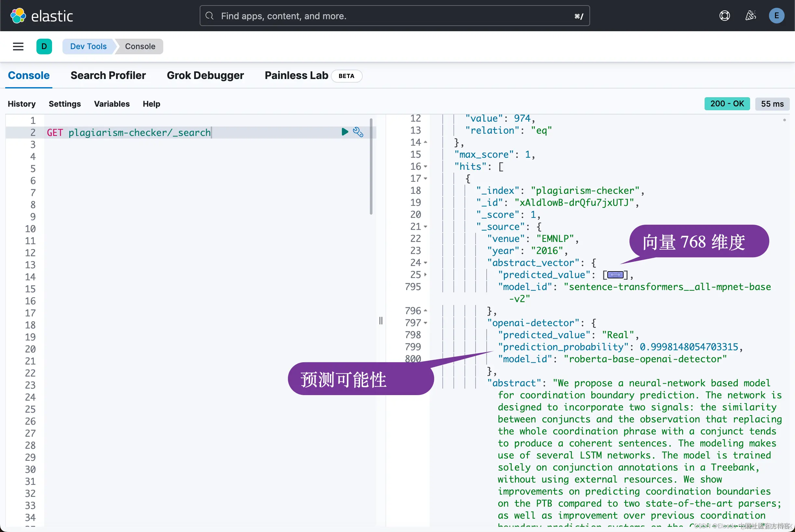Screen dimensions: 795x532
Task: Click the Dev Tools breadcrumb link
Action: (88, 47)
